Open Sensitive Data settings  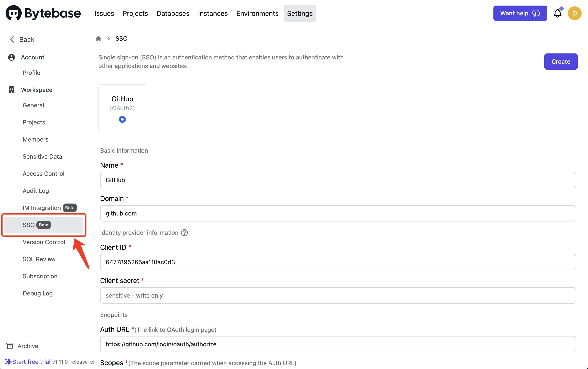click(x=42, y=156)
